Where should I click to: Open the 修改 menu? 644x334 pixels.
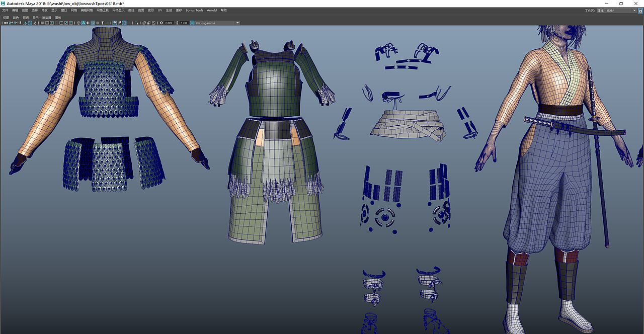(x=44, y=10)
